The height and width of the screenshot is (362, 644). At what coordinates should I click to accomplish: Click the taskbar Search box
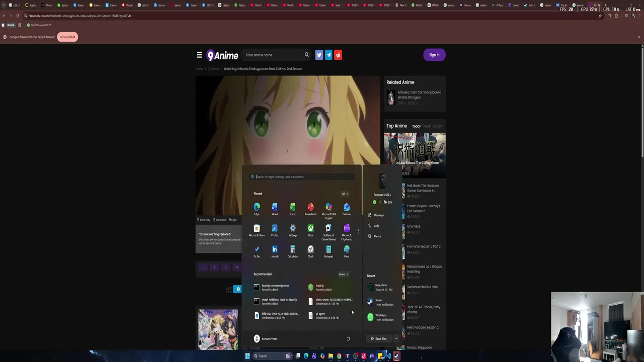click(272, 356)
